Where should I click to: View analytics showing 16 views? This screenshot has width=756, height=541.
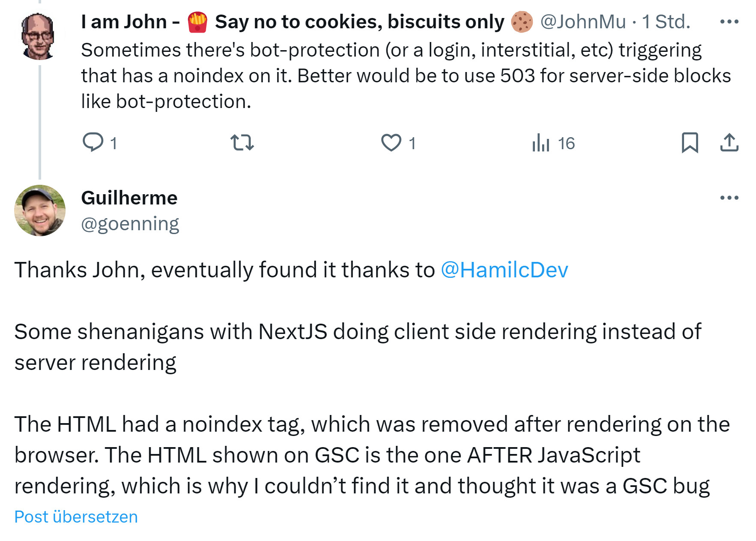click(553, 143)
